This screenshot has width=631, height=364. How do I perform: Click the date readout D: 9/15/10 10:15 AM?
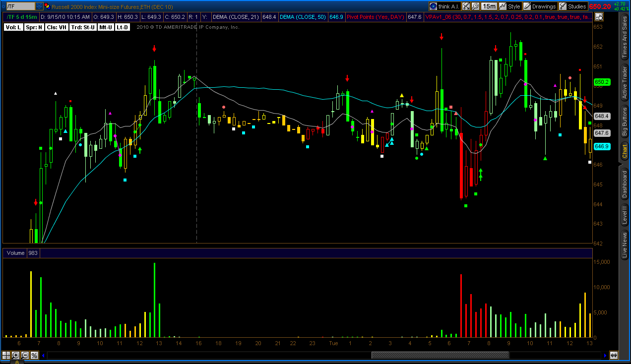coord(65,17)
